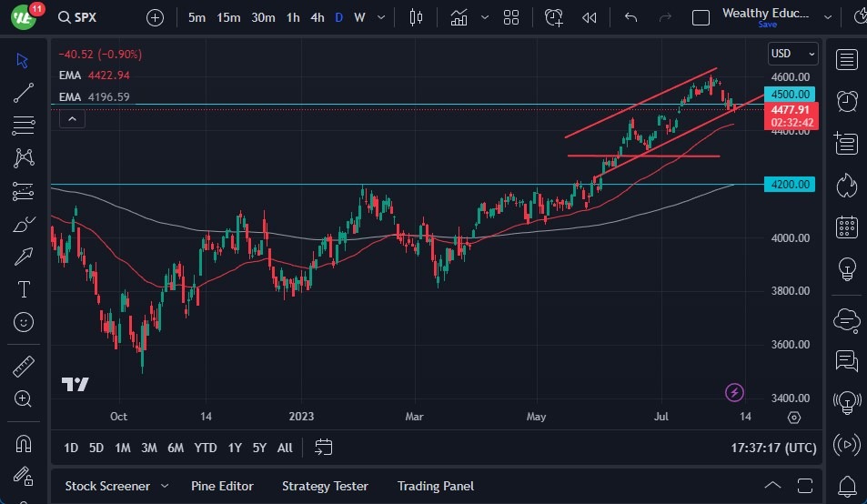This screenshot has height=504, width=867.
Task: Toggle the magnet snap mode
Action: pos(24,444)
